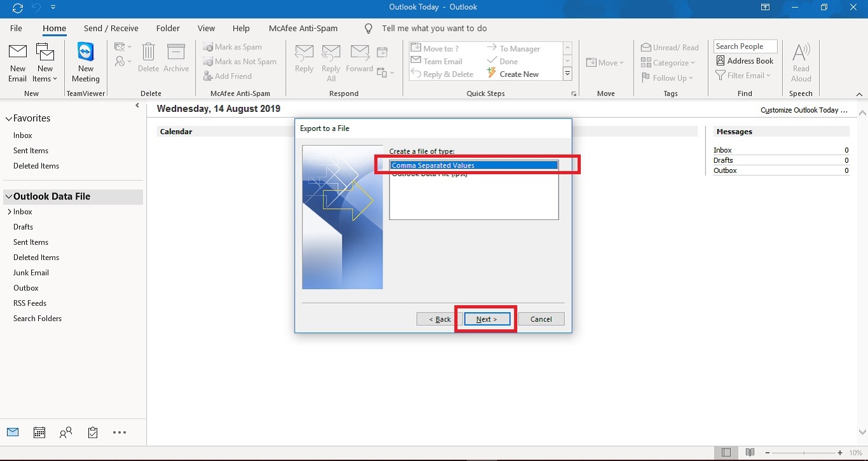Switch to People view in navigation bar
This screenshot has height=461, width=868.
point(66,432)
